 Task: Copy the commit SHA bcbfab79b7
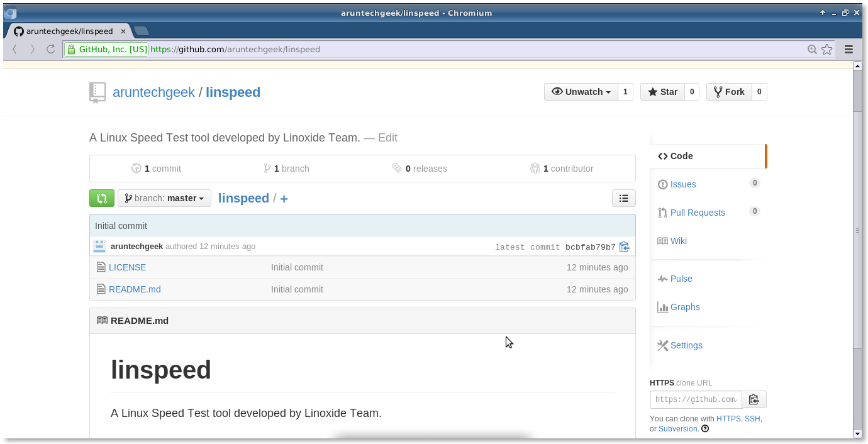(623, 247)
